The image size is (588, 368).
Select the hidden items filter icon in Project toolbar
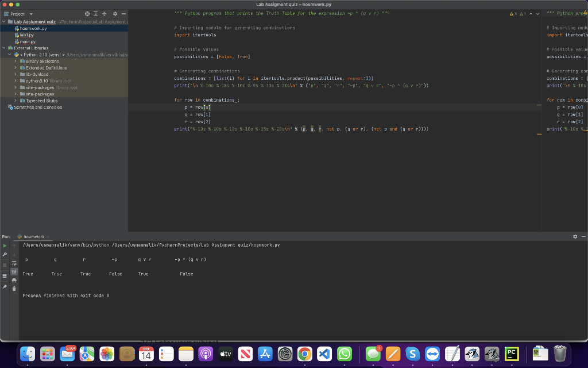coord(87,14)
